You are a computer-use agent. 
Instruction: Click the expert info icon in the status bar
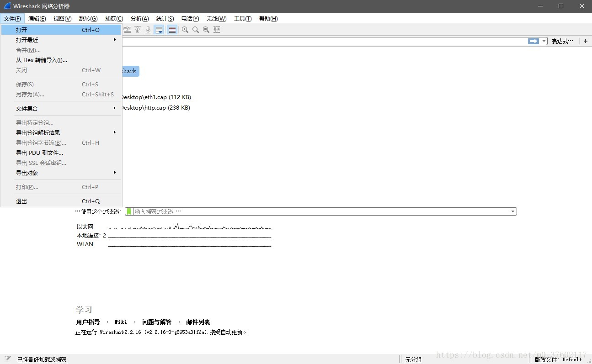pos(8,359)
